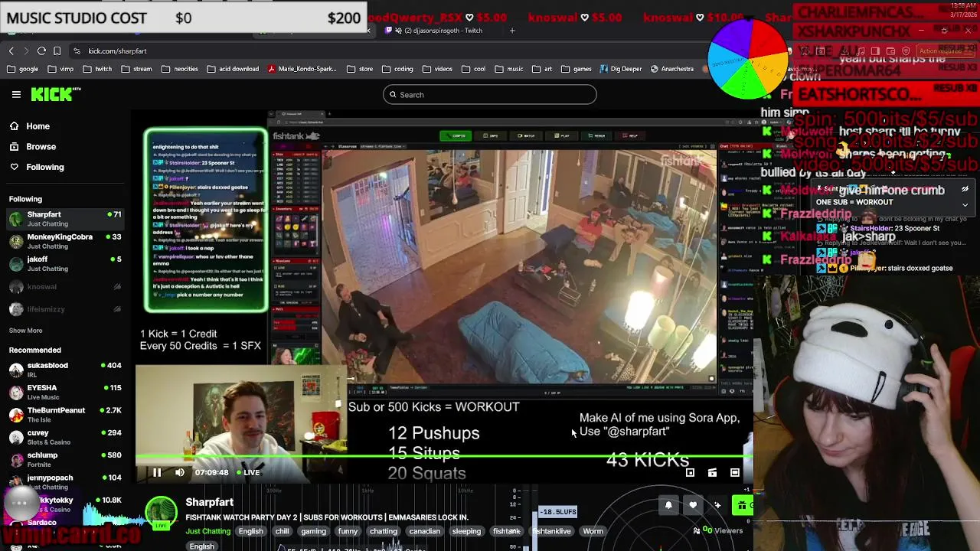
Task: Toggle mini player mode icon
Action: [690, 472]
